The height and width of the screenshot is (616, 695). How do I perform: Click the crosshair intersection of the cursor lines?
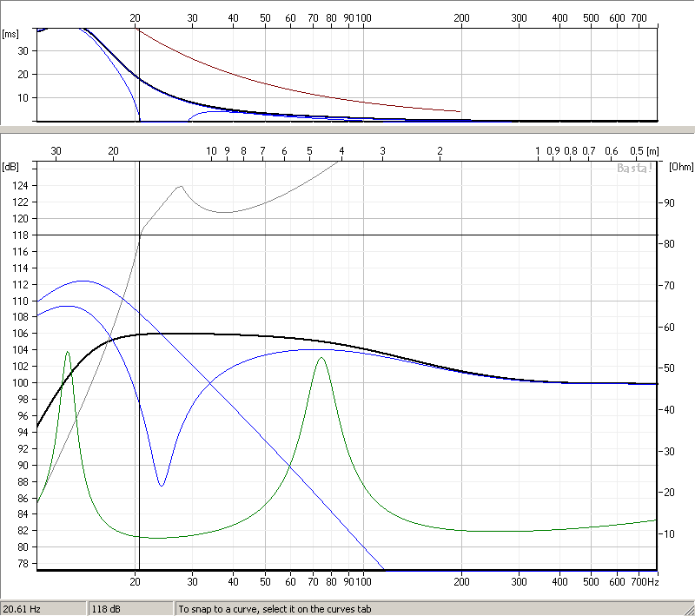click(138, 235)
